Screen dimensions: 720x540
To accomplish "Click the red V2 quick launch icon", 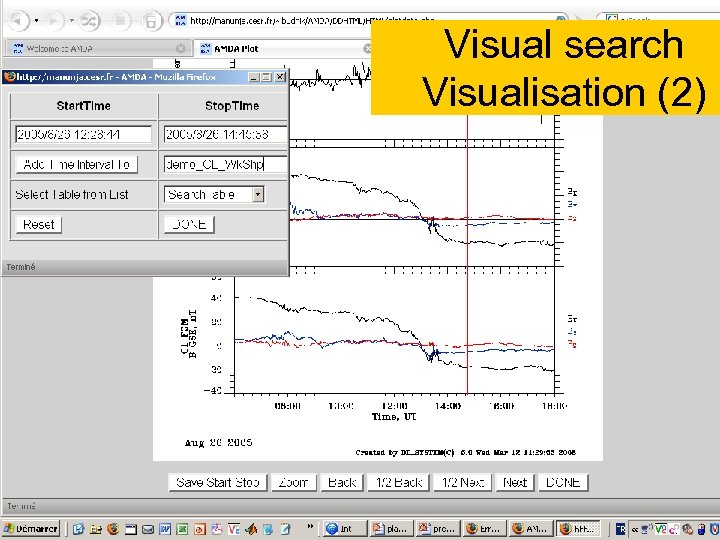I will 234,529.
